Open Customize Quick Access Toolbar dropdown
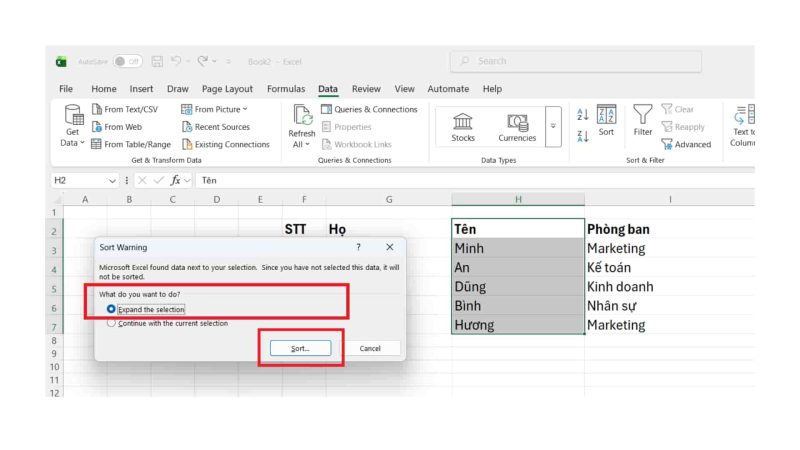The height and width of the screenshot is (450, 800). (228, 62)
